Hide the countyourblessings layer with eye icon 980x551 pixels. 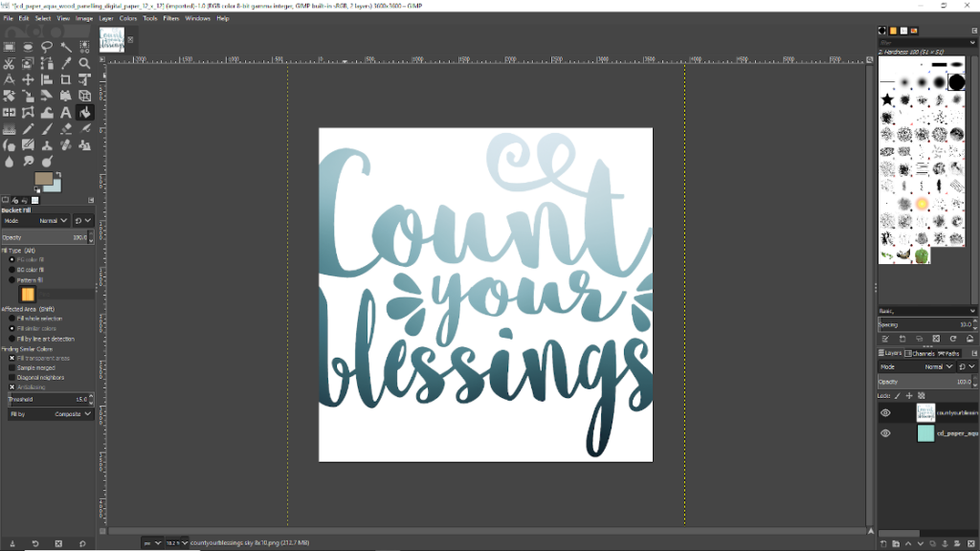(885, 412)
